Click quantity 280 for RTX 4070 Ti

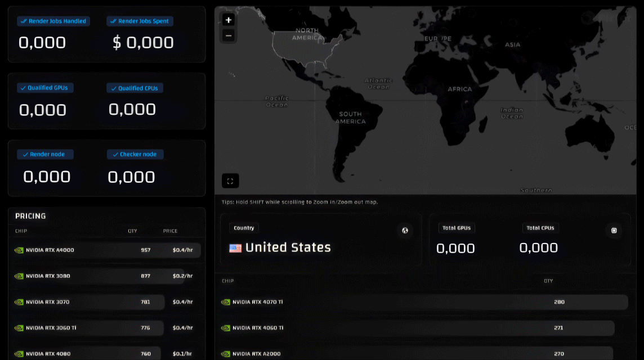(559, 301)
